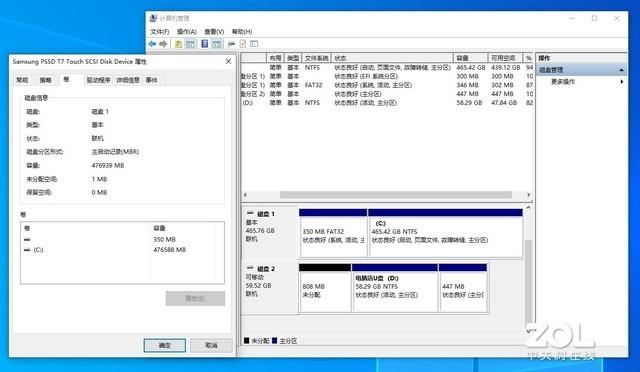
Task: Click the 磁盘管理 heading in actions pane
Action: [x=551, y=70]
